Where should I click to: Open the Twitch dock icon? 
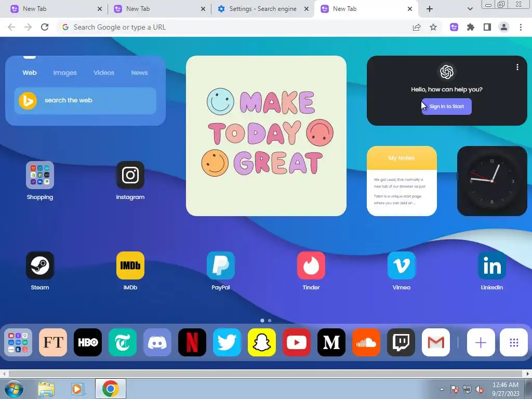tap(401, 342)
